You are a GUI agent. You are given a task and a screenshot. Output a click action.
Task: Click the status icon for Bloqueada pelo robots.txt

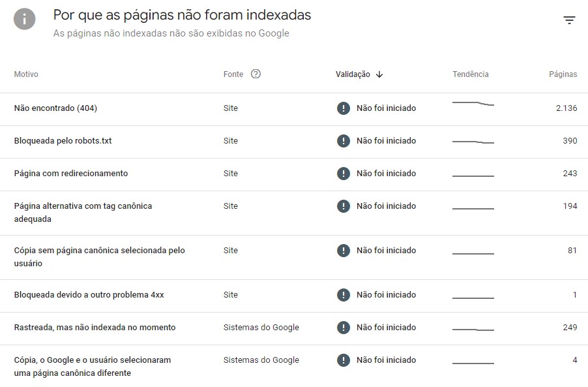[x=344, y=141]
